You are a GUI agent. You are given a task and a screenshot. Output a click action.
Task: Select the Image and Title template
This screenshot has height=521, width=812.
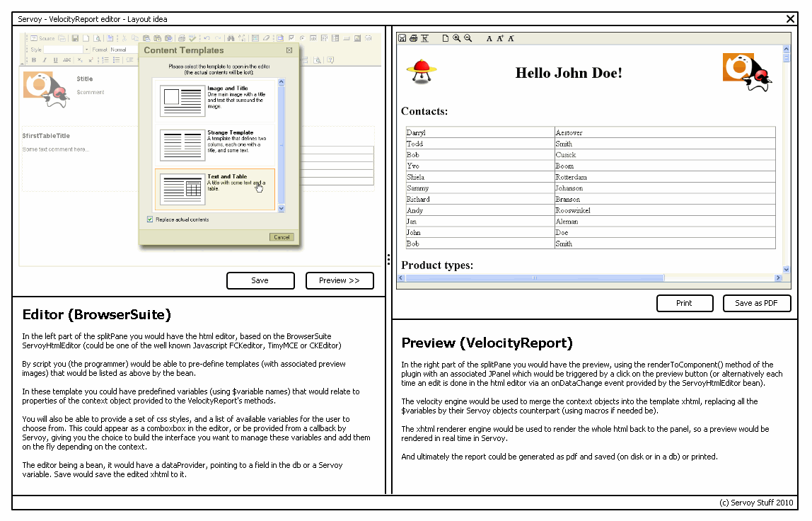pos(215,100)
